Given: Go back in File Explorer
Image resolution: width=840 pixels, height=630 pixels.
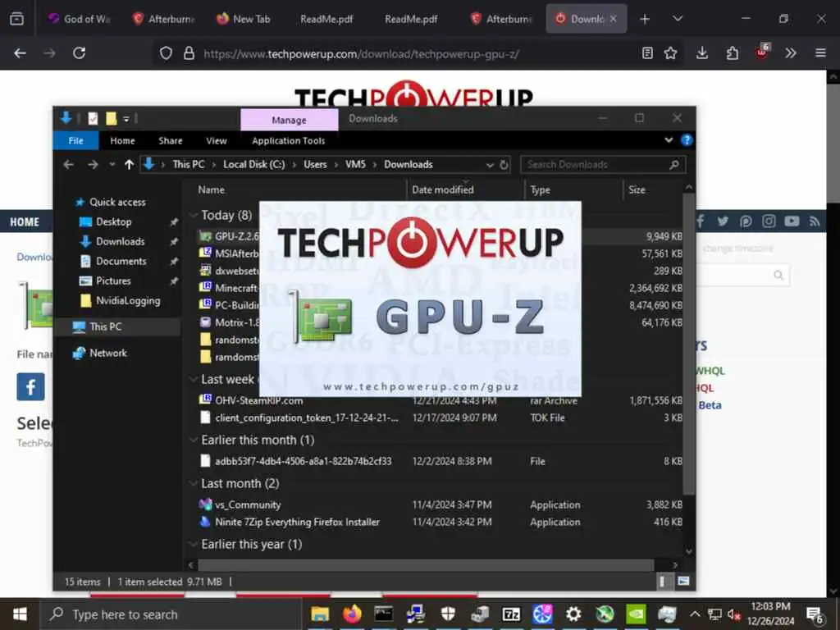Looking at the screenshot, I should (x=69, y=164).
